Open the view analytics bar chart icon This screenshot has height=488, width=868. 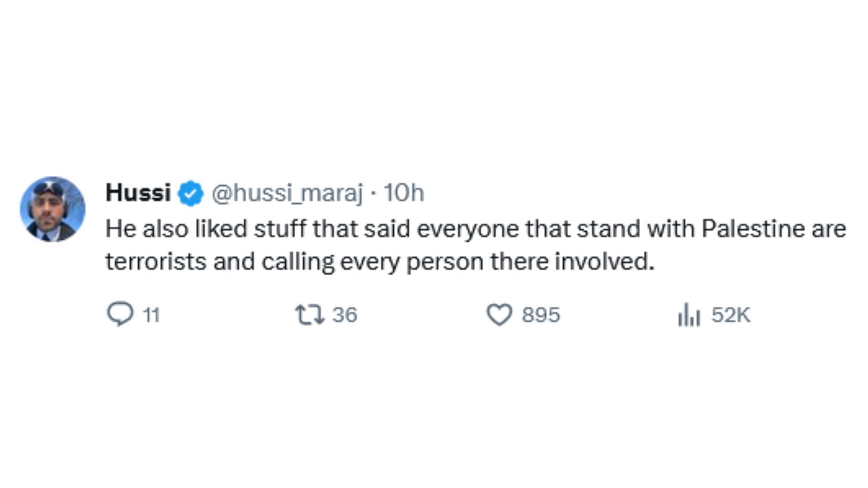coord(689,314)
